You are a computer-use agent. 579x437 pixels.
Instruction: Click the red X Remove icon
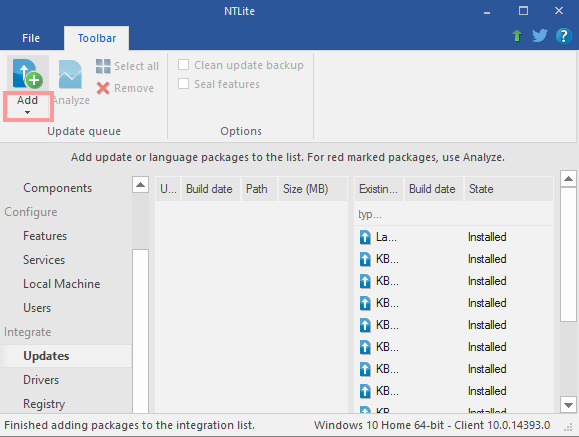[x=103, y=88]
